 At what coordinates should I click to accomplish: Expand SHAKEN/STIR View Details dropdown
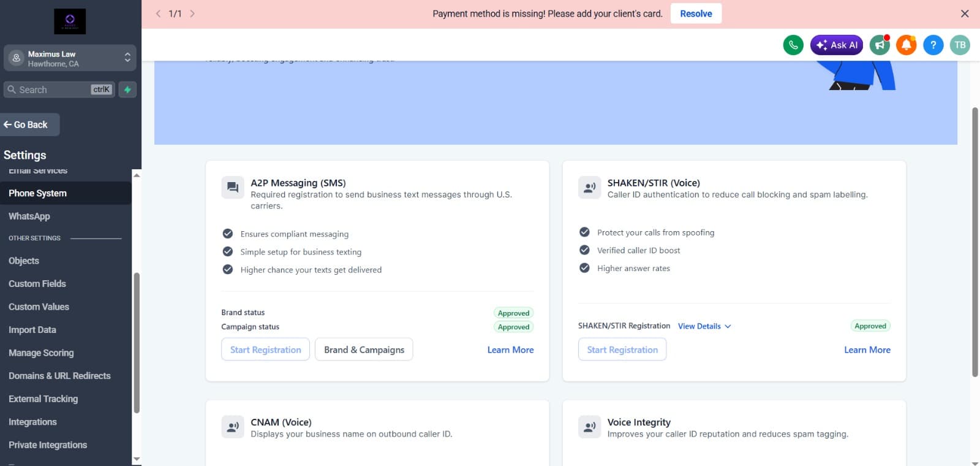tap(704, 326)
